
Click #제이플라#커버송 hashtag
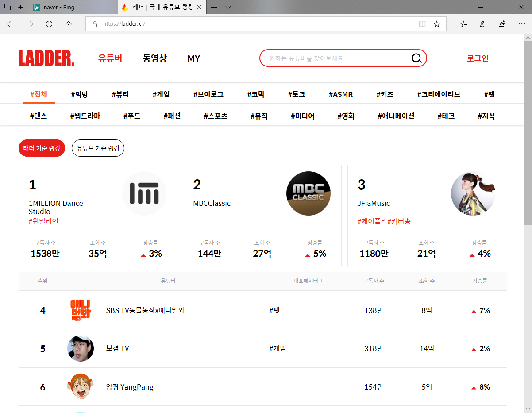coord(384,221)
